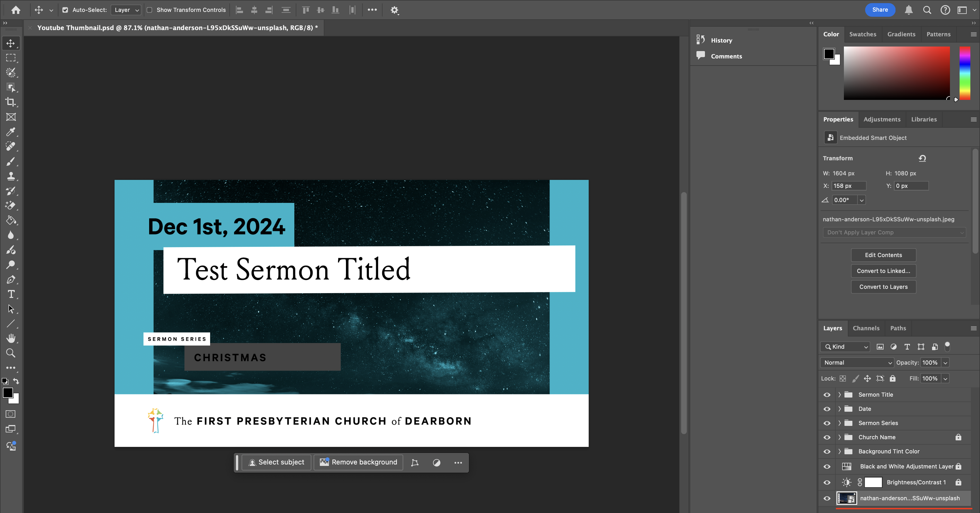Image resolution: width=980 pixels, height=513 pixels.
Task: Select the Rectangular Marquee tool
Action: (x=11, y=58)
